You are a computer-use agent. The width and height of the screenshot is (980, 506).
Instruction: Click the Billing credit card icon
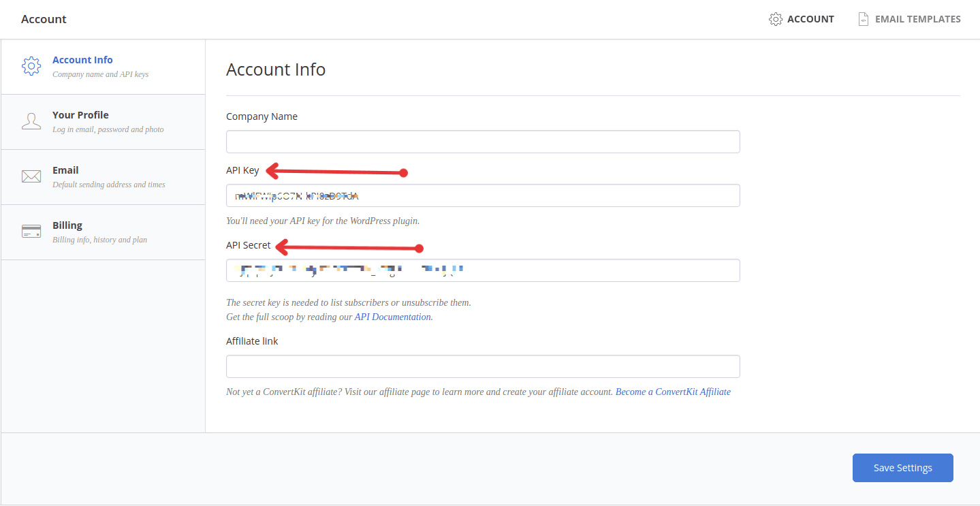31,232
